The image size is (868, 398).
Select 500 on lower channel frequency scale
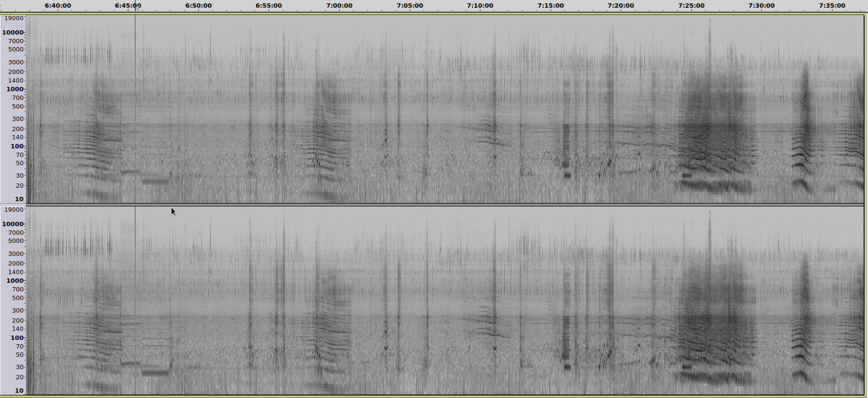coord(18,298)
